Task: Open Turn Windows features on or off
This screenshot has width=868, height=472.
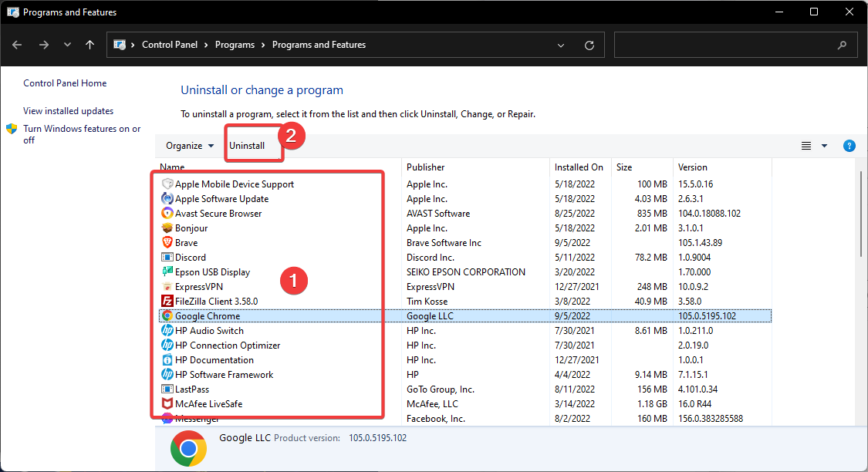Action: [x=82, y=134]
